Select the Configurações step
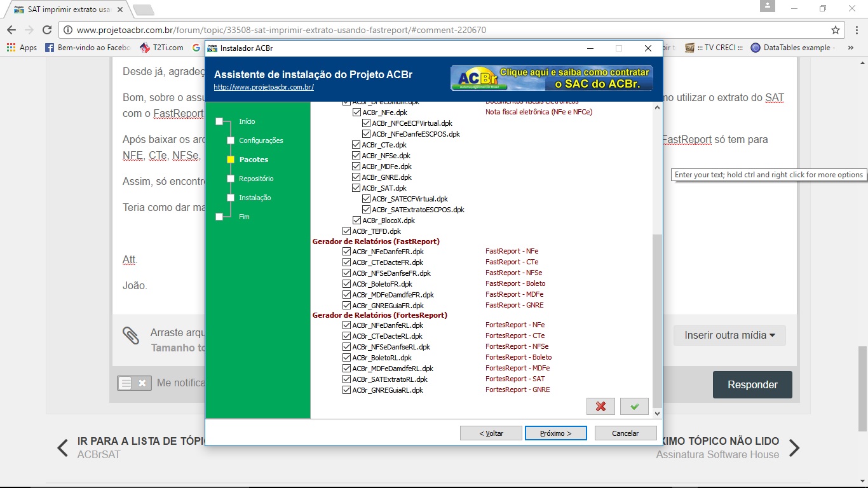The image size is (868, 488). point(261,140)
